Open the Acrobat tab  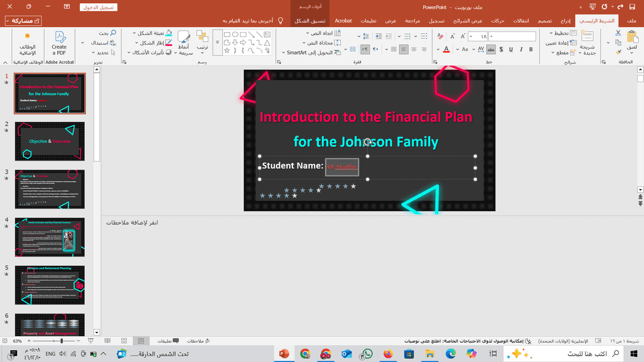tap(343, 21)
